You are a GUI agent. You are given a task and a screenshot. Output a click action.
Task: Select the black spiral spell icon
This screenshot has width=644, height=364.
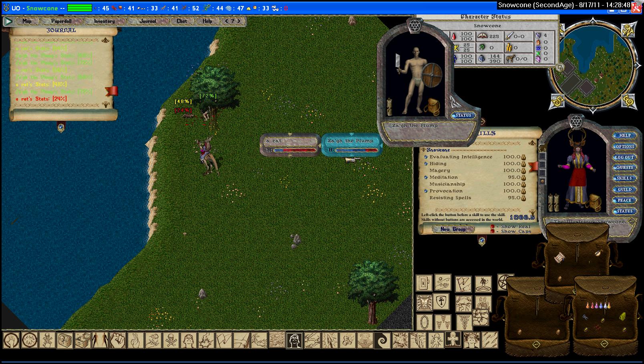click(382, 341)
